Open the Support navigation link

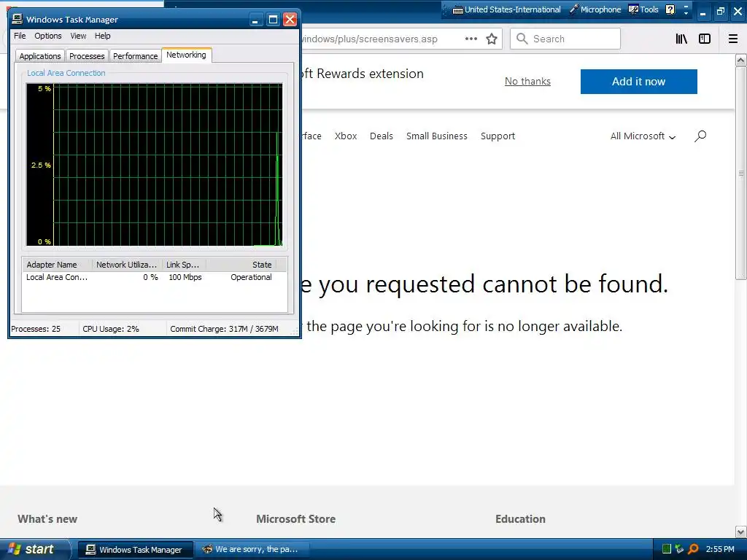click(498, 136)
